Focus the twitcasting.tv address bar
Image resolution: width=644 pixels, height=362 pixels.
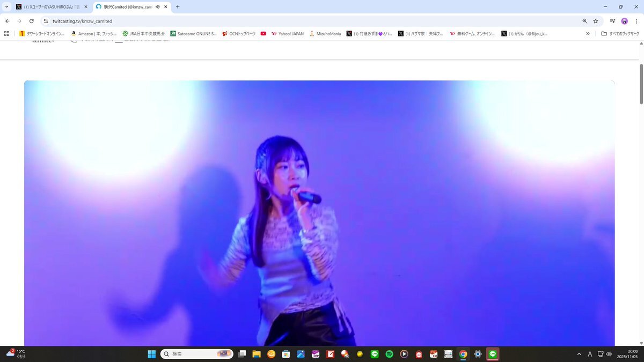coord(311,21)
